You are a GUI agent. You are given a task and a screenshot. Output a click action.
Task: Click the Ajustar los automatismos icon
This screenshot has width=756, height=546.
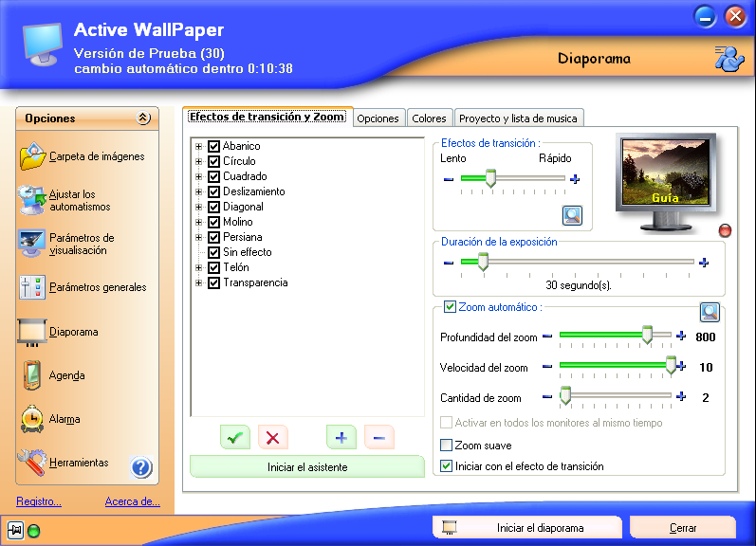coord(32,200)
